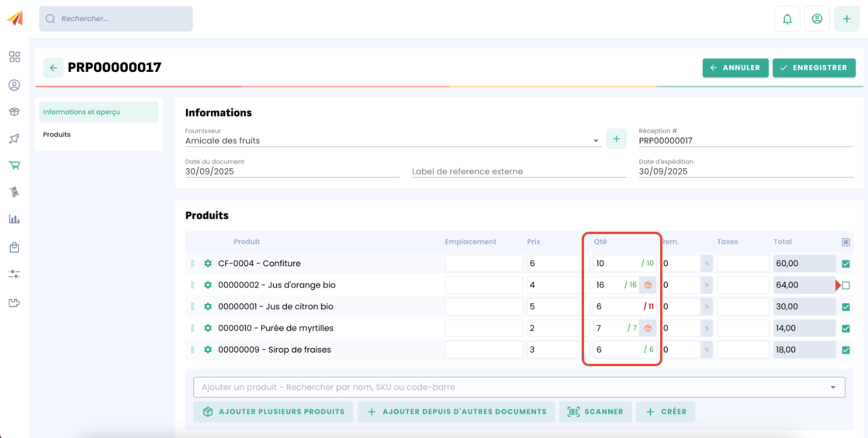The width and height of the screenshot is (868, 438).
Task: Select the Informations et aperçu tab
Action: [x=99, y=112]
